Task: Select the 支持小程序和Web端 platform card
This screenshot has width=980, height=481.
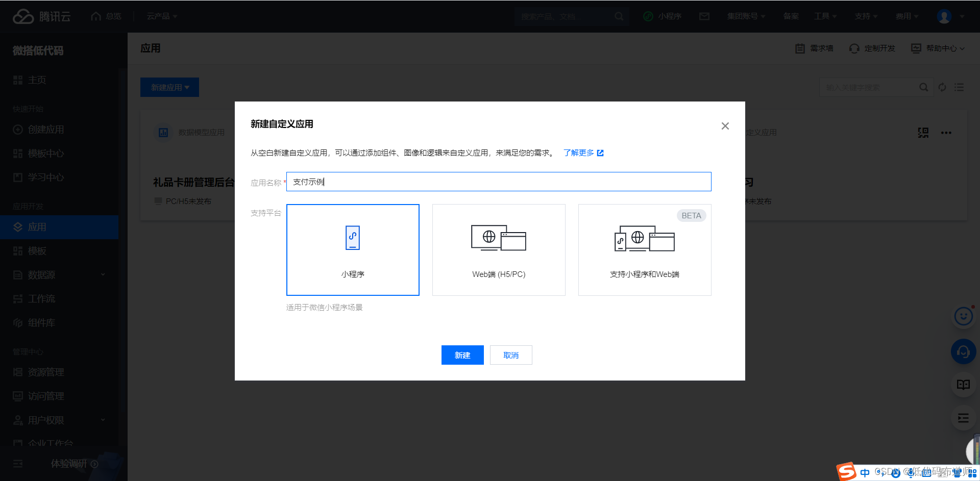Action: (645, 250)
